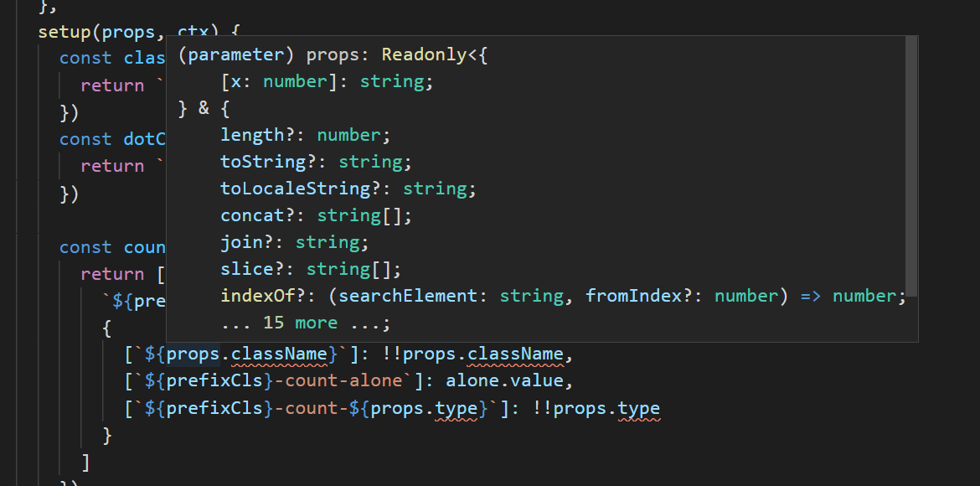Viewport: 980px width, 486px height.
Task: Click 'toString?: string;' line in tooltip
Action: click(x=317, y=162)
